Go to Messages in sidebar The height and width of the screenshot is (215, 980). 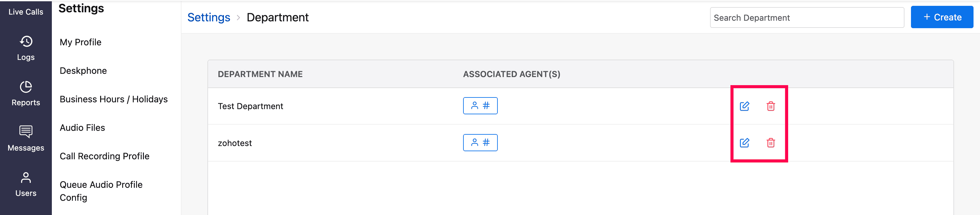pos(26,139)
